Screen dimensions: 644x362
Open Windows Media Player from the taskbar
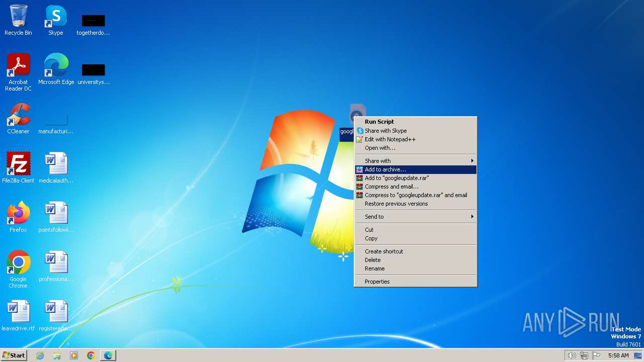click(74, 355)
